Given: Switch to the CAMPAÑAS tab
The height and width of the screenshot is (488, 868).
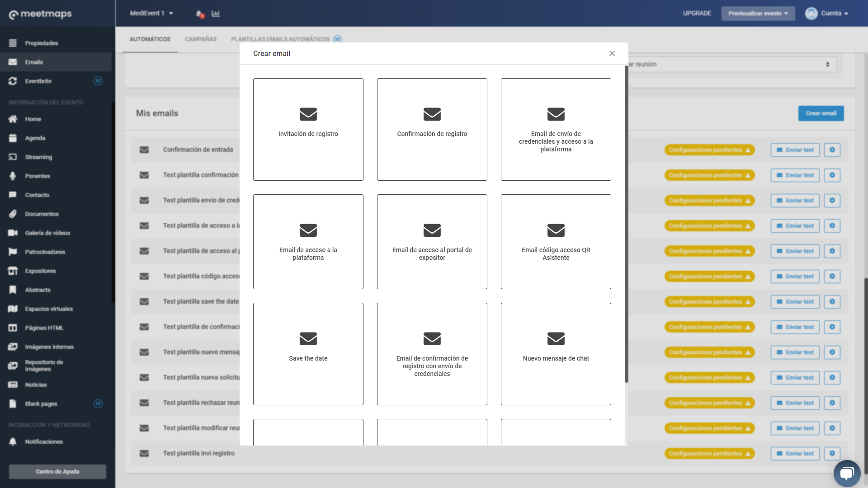Looking at the screenshot, I should tap(201, 39).
